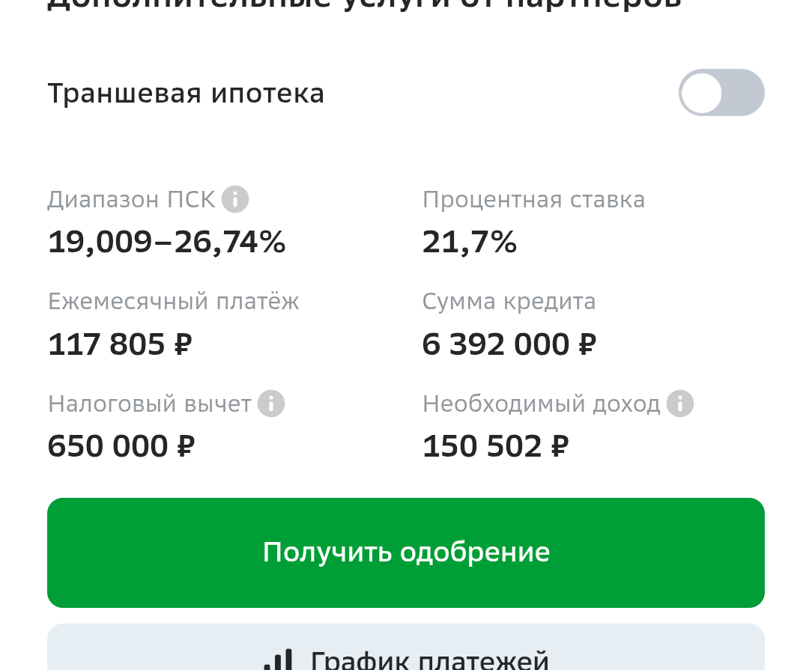Viewport: 812px width, 670px height.
Task: Show info tooltip for Налоговый вычет
Action: (x=271, y=403)
